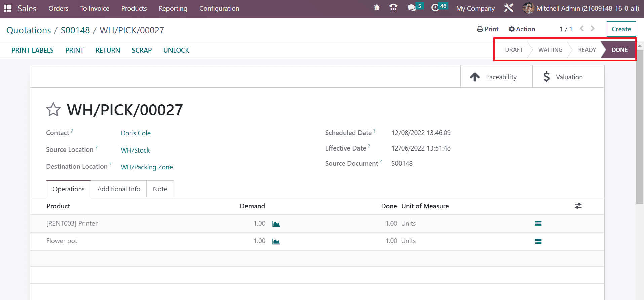Open detailed operations list for Printer

(x=538, y=224)
